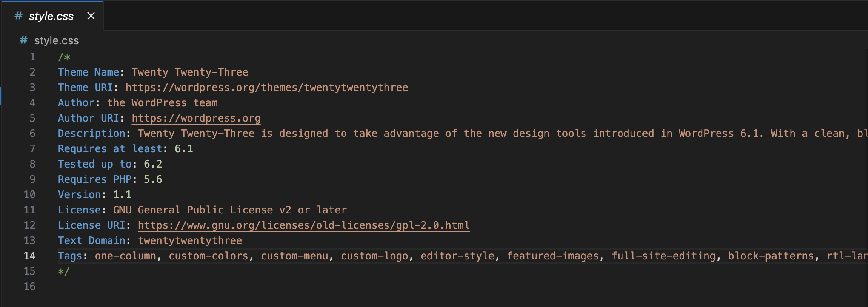Click the 'Text Domain' label
Viewport: 868px width, 307px height.
click(91, 241)
